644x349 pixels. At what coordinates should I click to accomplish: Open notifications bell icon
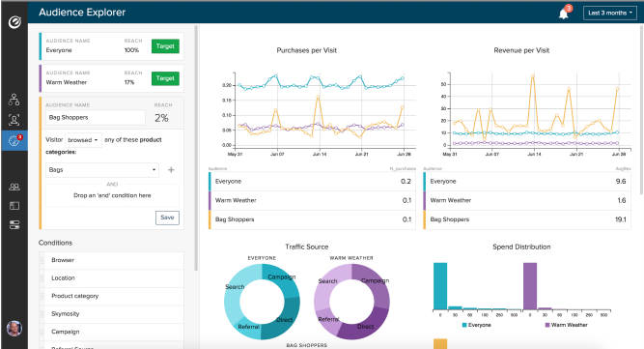[564, 14]
